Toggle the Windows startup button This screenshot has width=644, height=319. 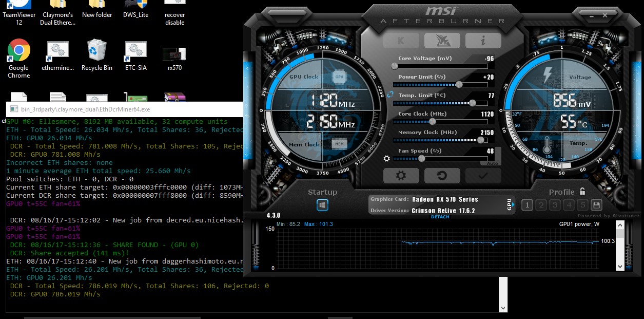click(x=322, y=205)
